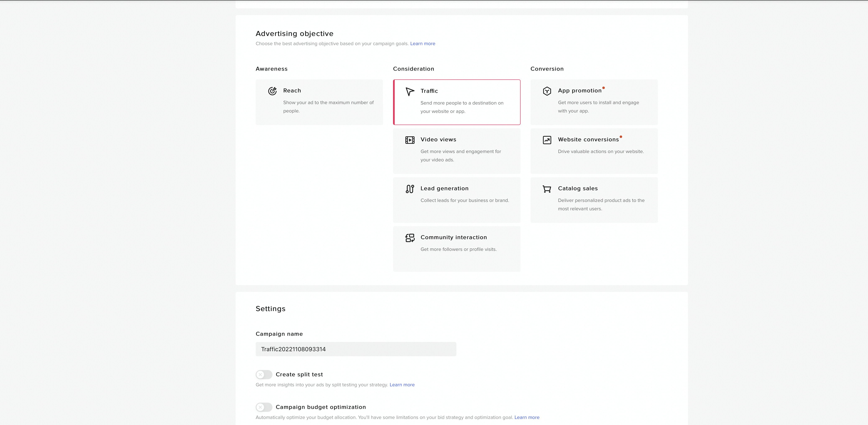868x425 pixels.
Task: Click the Catalog sales cart icon
Action: 547,189
